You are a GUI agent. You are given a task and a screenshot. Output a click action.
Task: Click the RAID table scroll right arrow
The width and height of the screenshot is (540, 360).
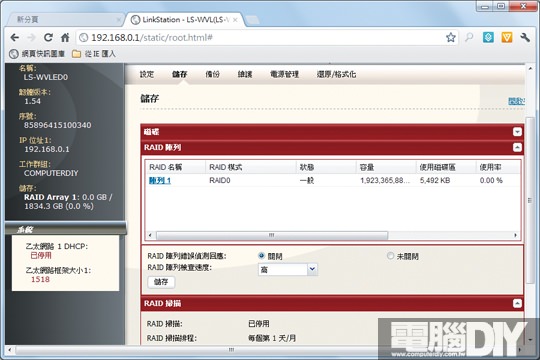[516, 235]
